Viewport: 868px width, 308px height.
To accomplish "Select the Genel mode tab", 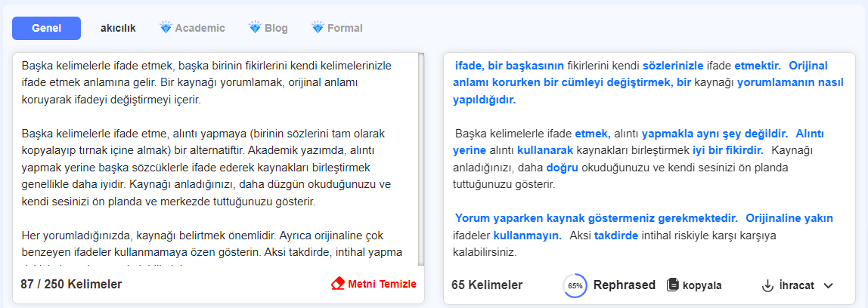I will pyautogui.click(x=47, y=28).
